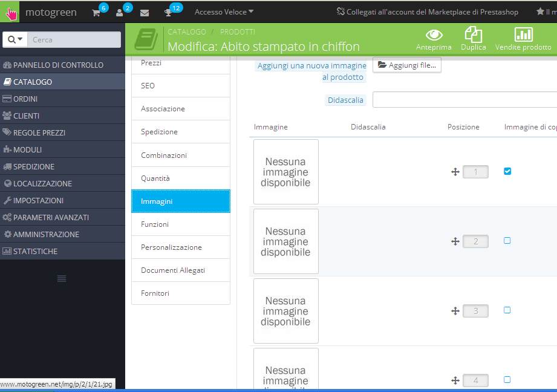Viewport: 557px width, 392px height.
Task: Open the trophy achievements icon
Action: pyautogui.click(x=168, y=13)
